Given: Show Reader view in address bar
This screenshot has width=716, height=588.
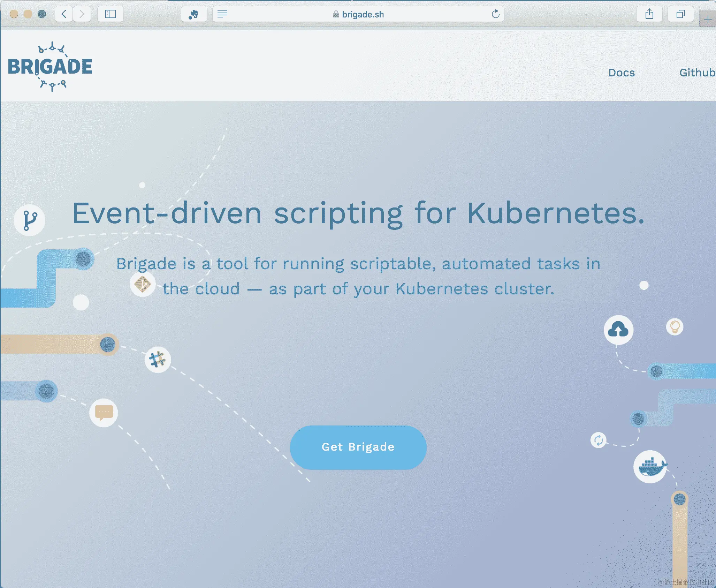Looking at the screenshot, I should tap(222, 14).
